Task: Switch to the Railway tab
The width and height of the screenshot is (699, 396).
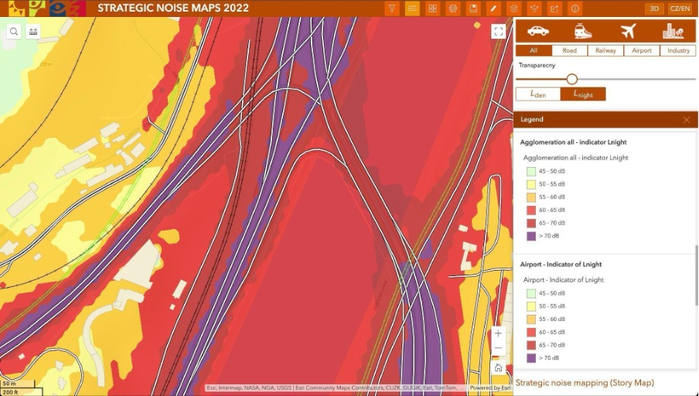Action: click(x=605, y=50)
